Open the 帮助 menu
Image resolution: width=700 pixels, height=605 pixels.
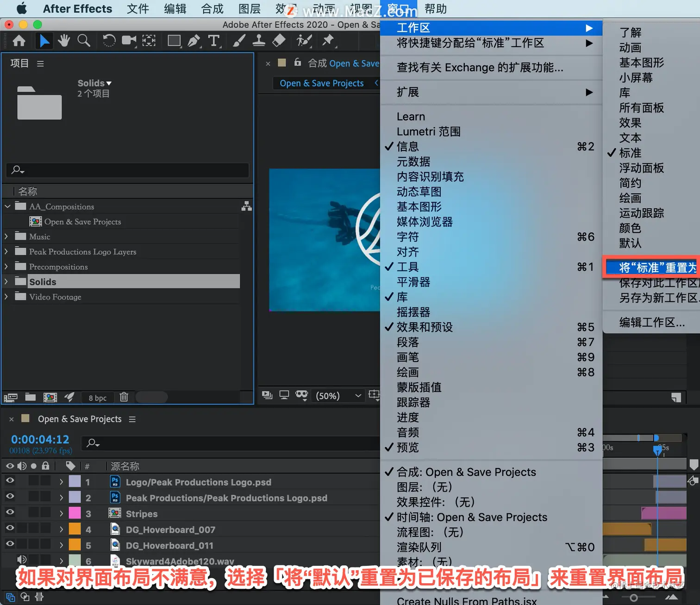(436, 9)
